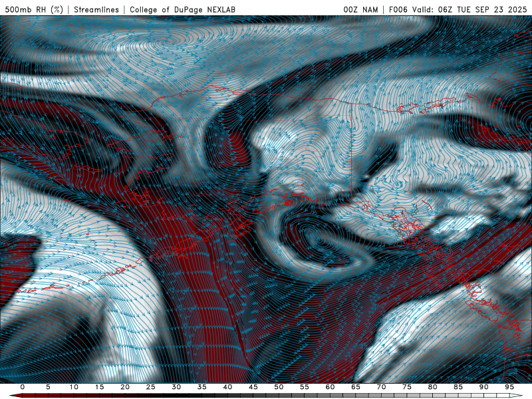
Task: Pick the 60 value on the color scale
Action: point(330,387)
